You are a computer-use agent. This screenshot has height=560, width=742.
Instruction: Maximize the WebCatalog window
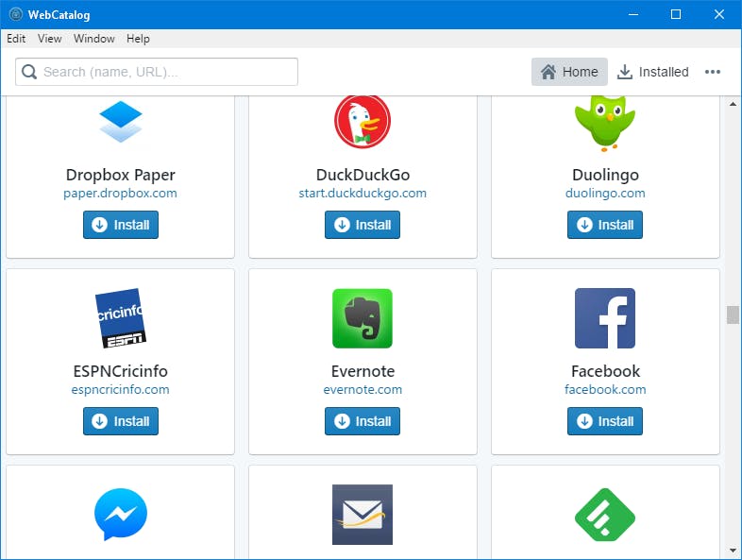click(676, 14)
